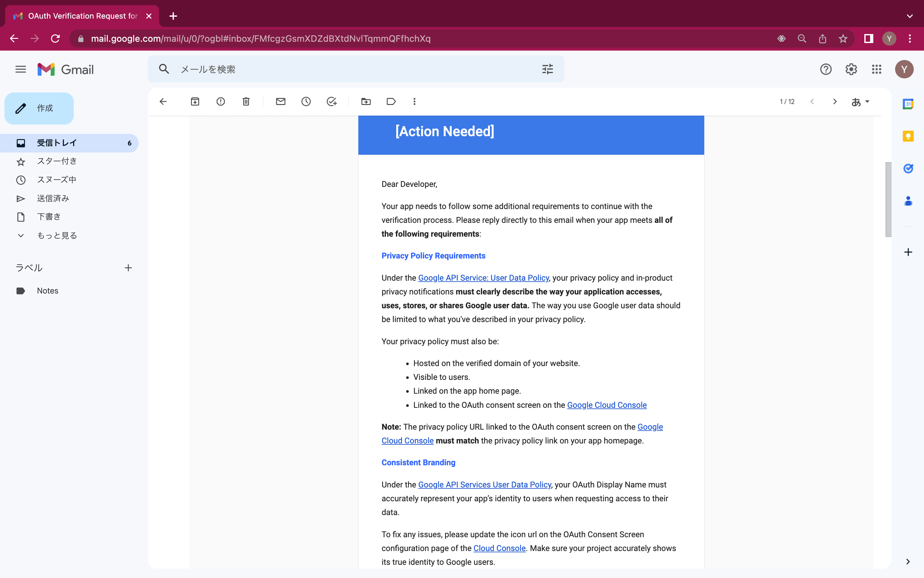Click the Gmail logo

coord(65,69)
